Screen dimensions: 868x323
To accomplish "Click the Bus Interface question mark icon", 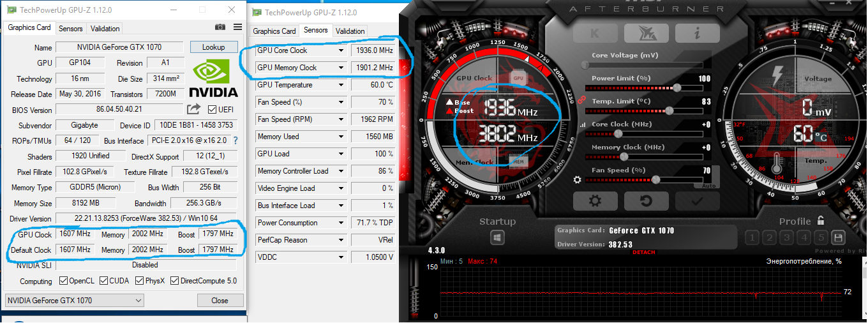I will [x=235, y=140].
